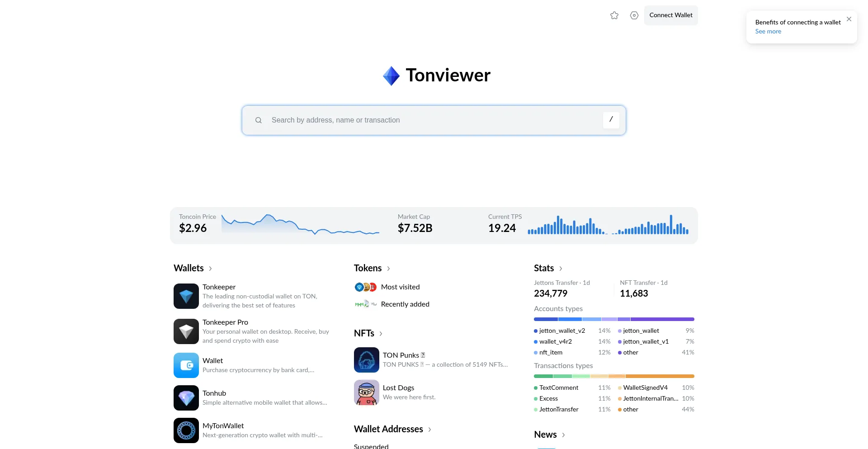Expand the Wallet Addresses chevron
868x449 pixels.
pos(429,430)
